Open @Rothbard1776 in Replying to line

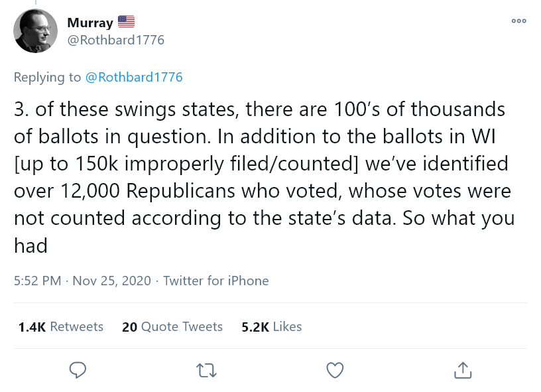[x=134, y=77]
